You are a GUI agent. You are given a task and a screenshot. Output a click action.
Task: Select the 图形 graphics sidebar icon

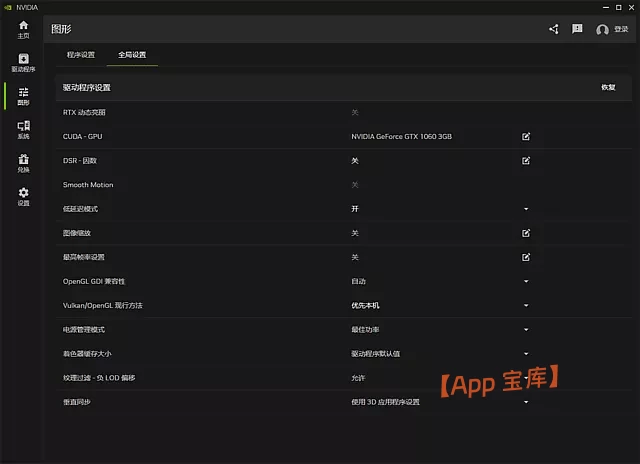pos(23,96)
